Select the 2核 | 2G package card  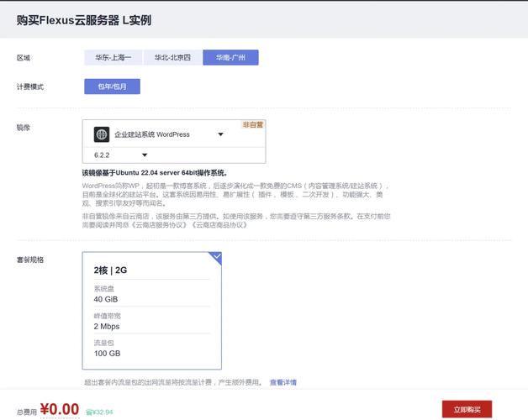(152, 311)
